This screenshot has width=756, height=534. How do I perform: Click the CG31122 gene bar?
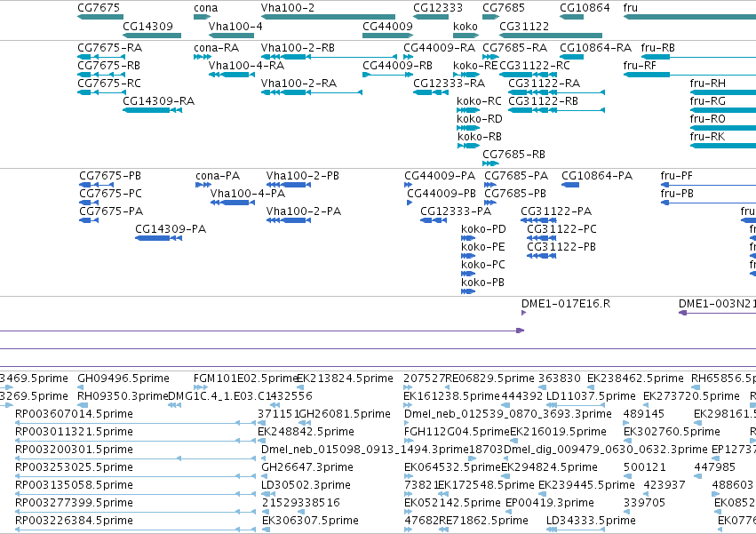pos(551,36)
